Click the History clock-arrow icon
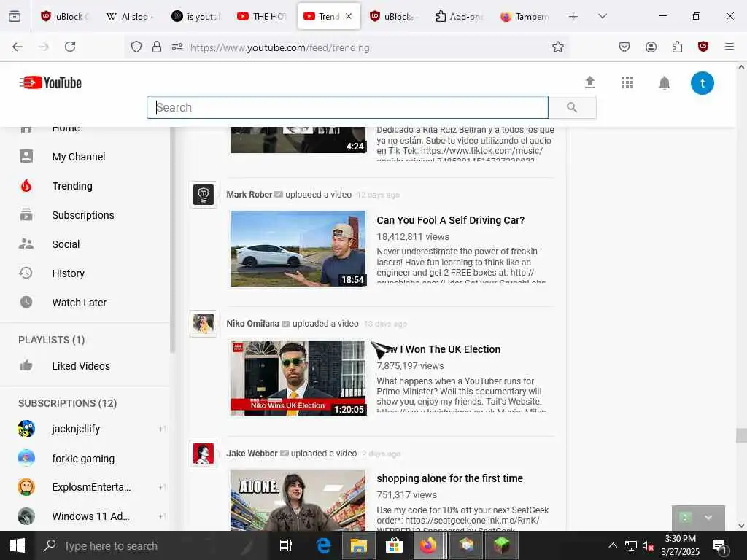This screenshot has height=560, width=747. [x=26, y=273]
